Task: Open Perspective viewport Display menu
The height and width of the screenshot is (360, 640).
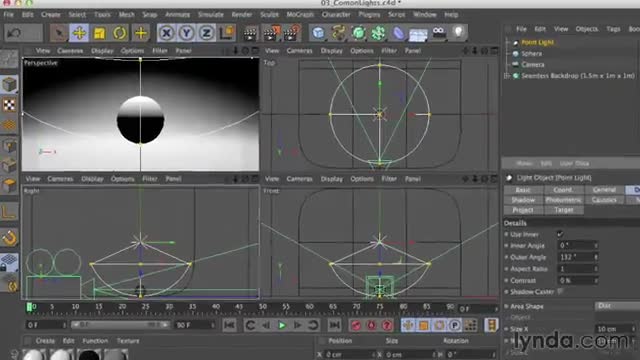Action: tap(102, 51)
